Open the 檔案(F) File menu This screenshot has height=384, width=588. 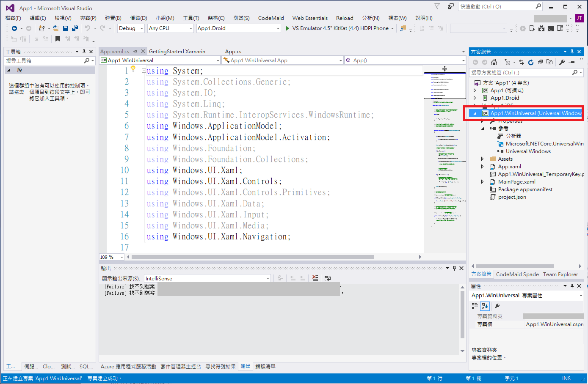coord(13,18)
